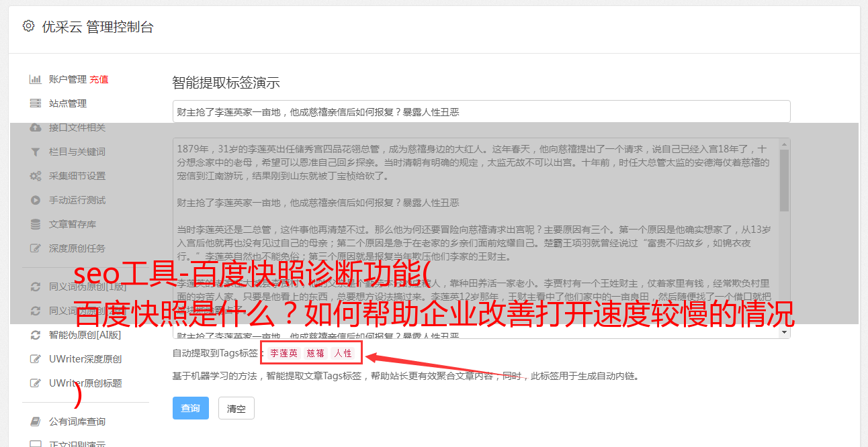Click the gear icon beside 优采云 管理控制台

click(28, 26)
